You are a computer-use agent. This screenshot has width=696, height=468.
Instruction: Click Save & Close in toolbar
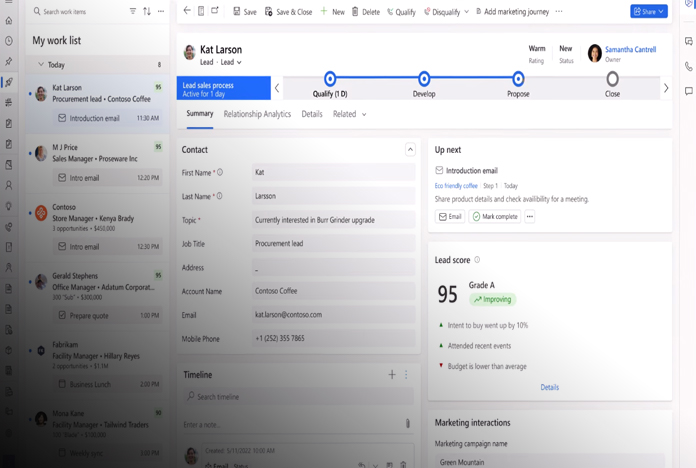click(289, 12)
